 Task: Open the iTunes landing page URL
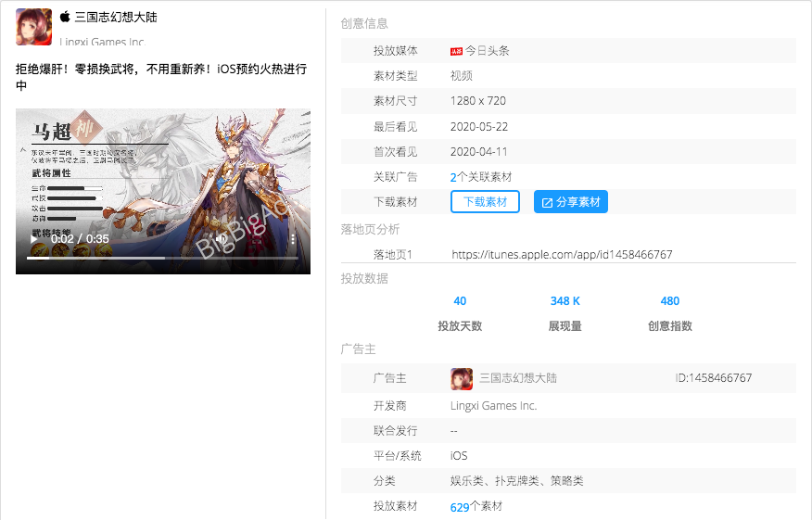click(x=562, y=254)
